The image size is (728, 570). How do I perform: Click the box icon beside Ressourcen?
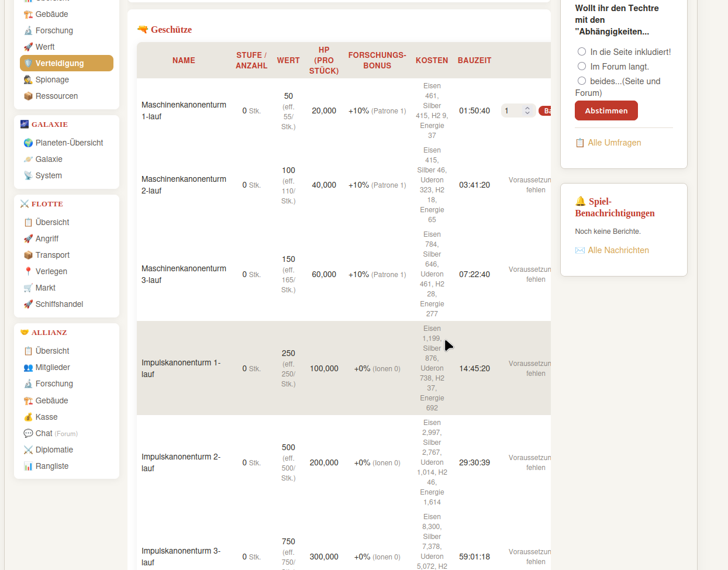pyautogui.click(x=28, y=96)
